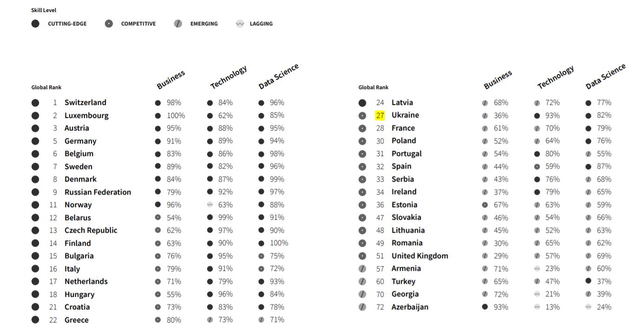
Task: Click the Competitive legend icon
Action: (x=109, y=24)
